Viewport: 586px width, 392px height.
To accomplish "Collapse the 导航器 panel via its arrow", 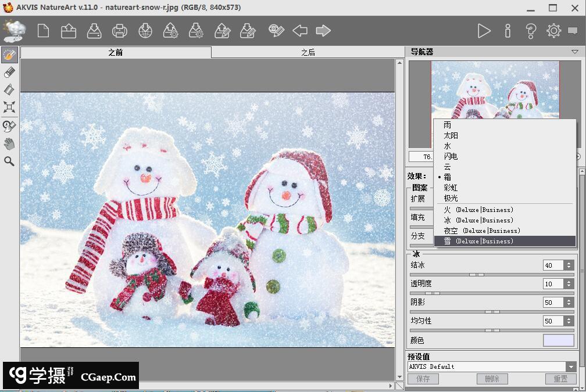I will [x=574, y=52].
